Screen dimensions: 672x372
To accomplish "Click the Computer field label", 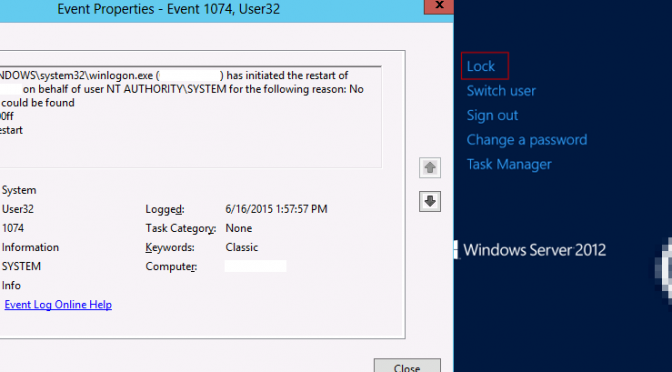I will [x=171, y=267].
